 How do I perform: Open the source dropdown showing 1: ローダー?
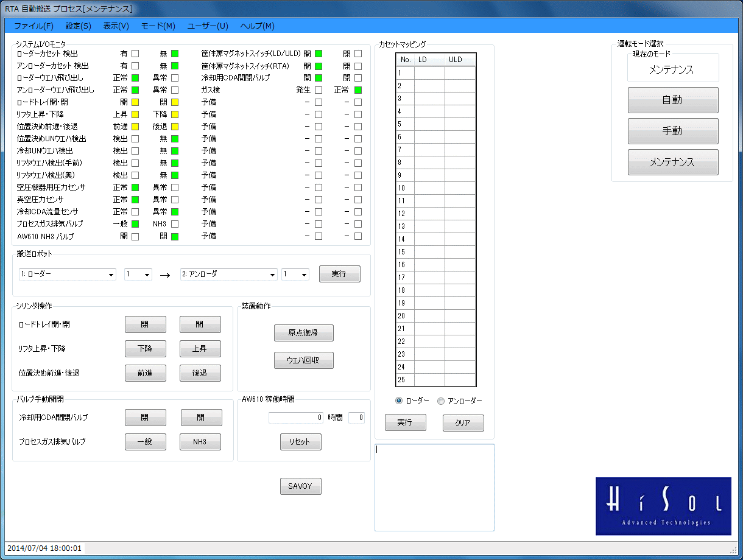point(68,275)
